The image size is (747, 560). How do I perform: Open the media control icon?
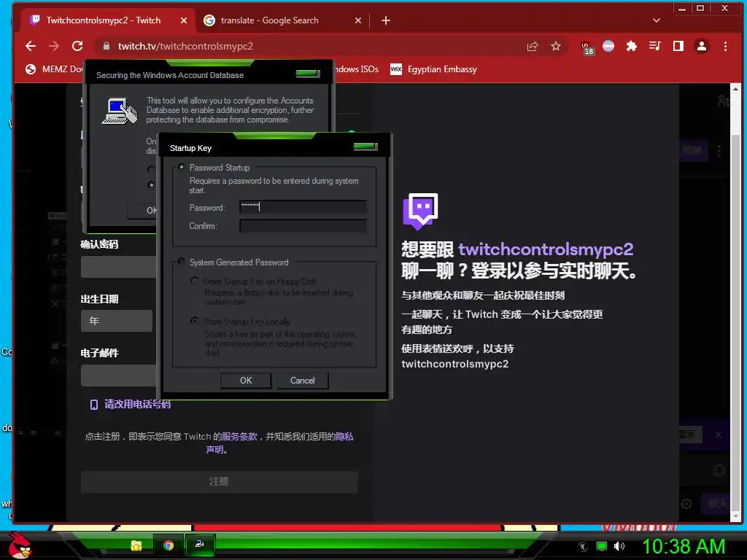click(654, 46)
